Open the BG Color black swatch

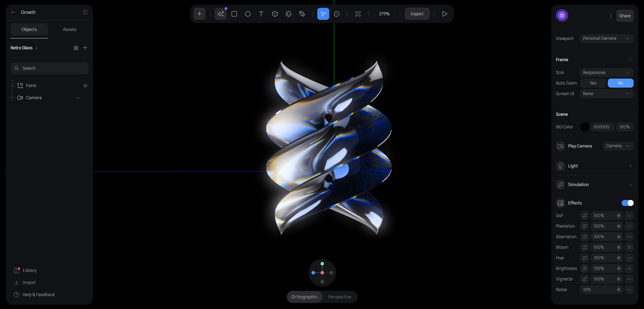(x=584, y=127)
